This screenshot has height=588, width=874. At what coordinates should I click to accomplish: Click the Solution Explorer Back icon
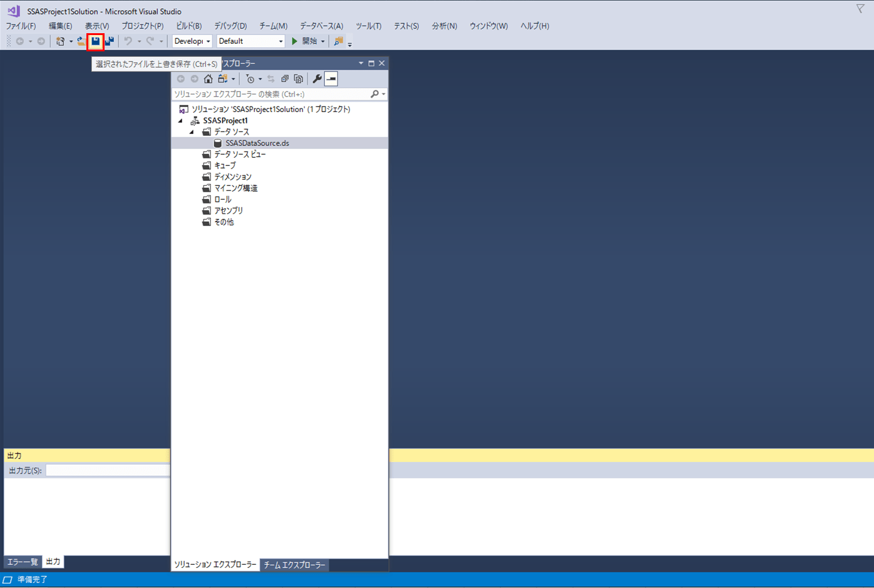[181, 79]
